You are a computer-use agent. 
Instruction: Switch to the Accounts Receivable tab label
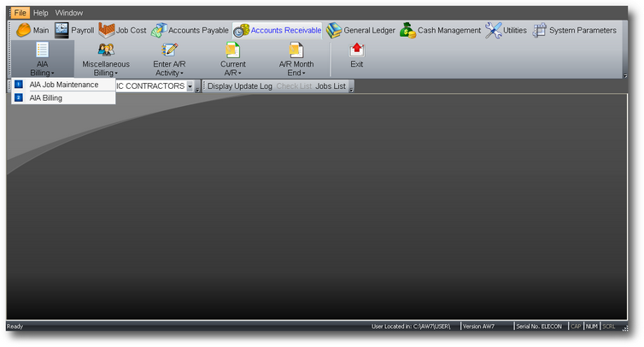tap(286, 31)
